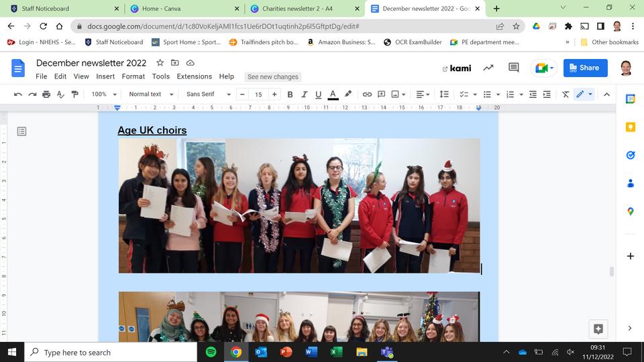Star the December newsletter document
This screenshot has width=644, height=362.
160,63
